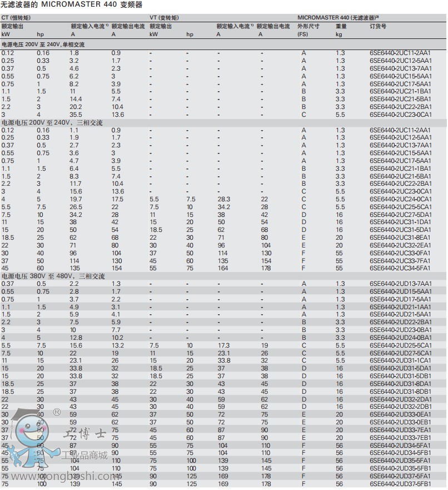448x490 pixels.
Task: Click the "订货号" column header
Action: pyautogui.click(x=378, y=26)
